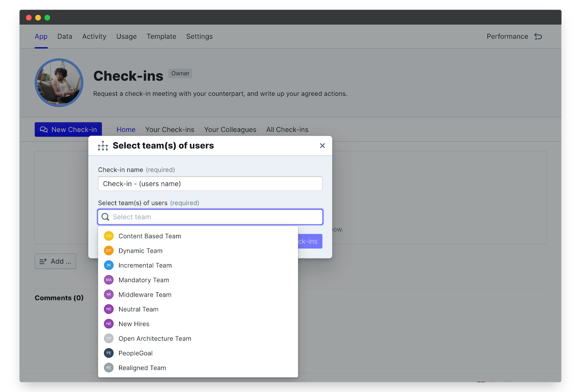Click the Neutral Team avatar icon
Viewport: 581px width, 392px height.
(x=109, y=309)
